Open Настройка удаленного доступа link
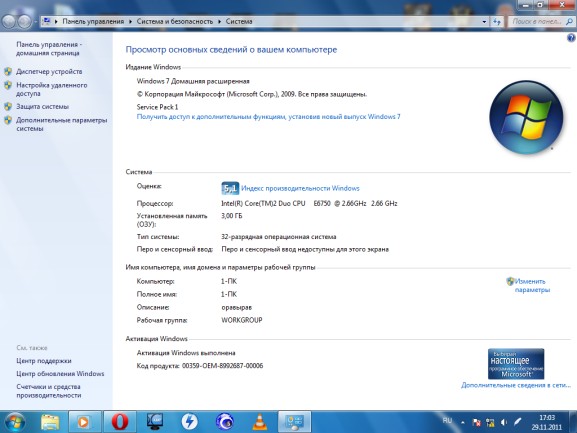577x433 pixels. [x=52, y=89]
